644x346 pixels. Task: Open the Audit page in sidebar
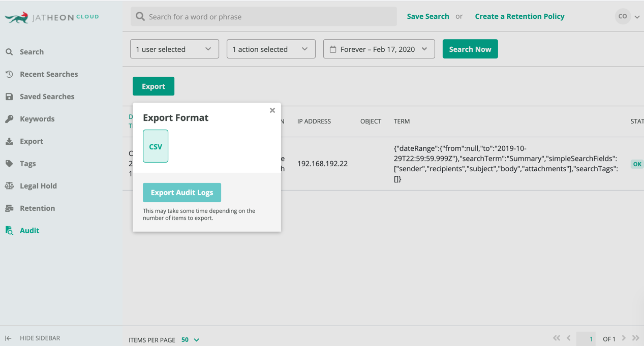(x=29, y=231)
